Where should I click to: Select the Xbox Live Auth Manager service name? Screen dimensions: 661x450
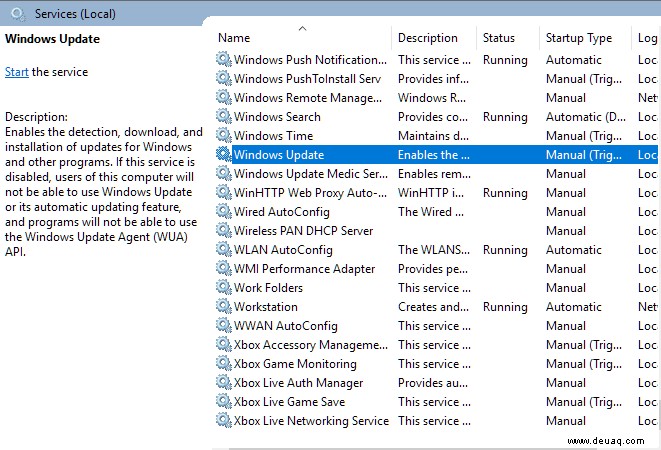pos(298,383)
